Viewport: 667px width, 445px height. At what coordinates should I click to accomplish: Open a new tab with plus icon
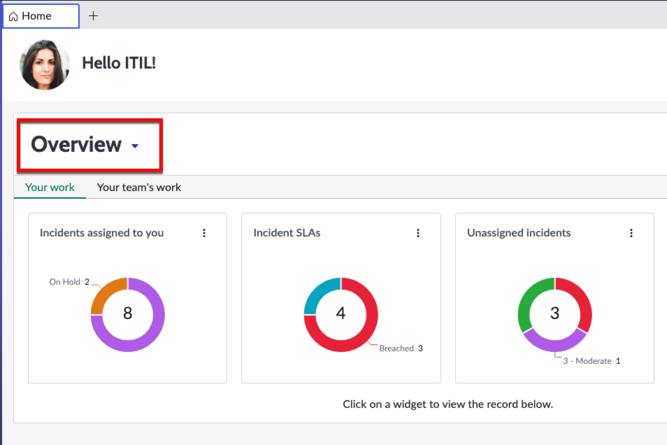coord(93,16)
